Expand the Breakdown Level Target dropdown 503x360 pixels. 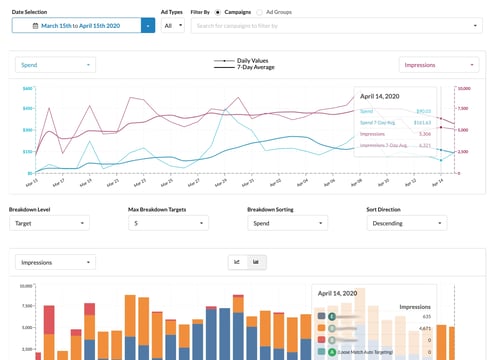tap(49, 223)
